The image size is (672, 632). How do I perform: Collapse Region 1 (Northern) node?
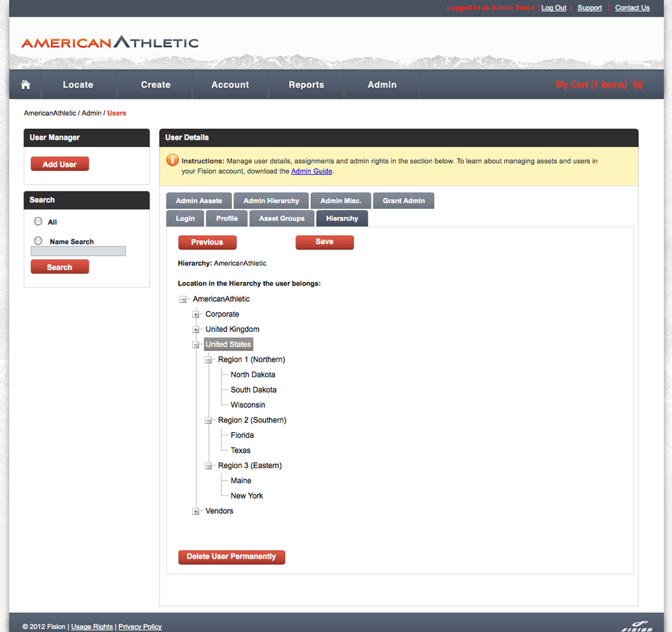click(x=208, y=360)
